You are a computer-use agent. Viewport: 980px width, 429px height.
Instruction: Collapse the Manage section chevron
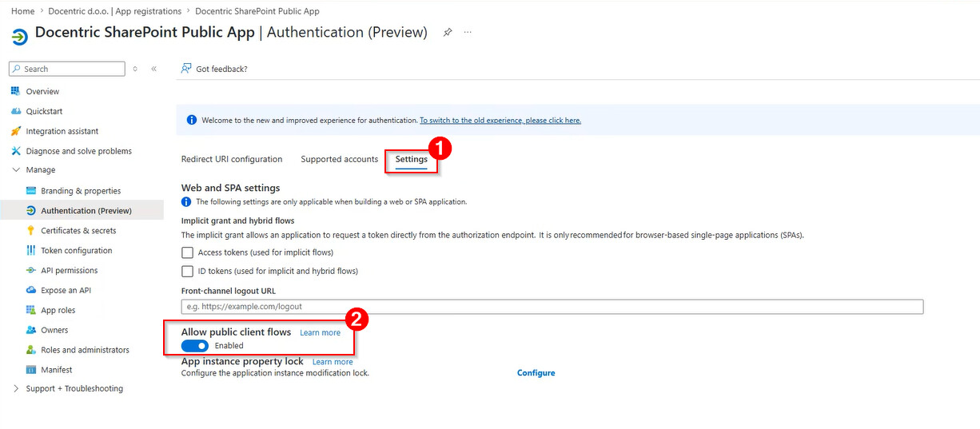pos(16,170)
